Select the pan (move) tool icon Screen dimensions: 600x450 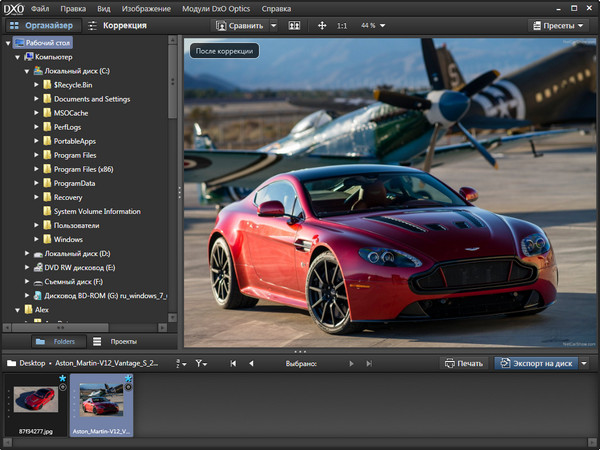tap(322, 25)
